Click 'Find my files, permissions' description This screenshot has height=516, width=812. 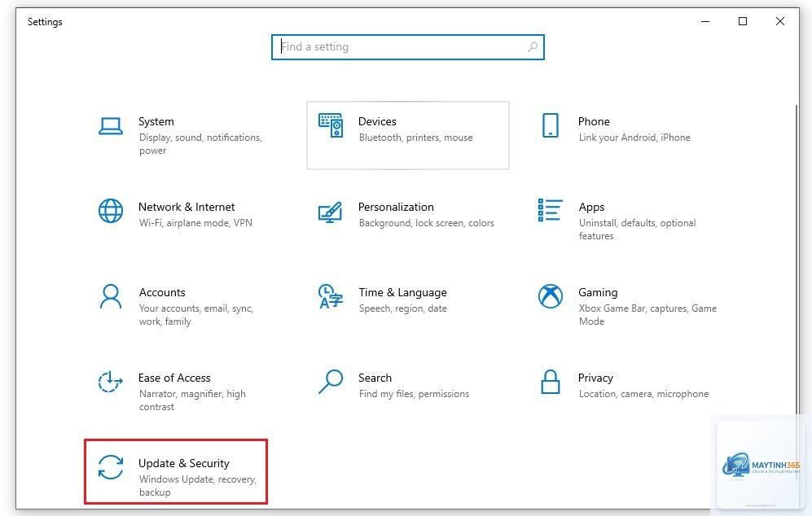click(415, 394)
